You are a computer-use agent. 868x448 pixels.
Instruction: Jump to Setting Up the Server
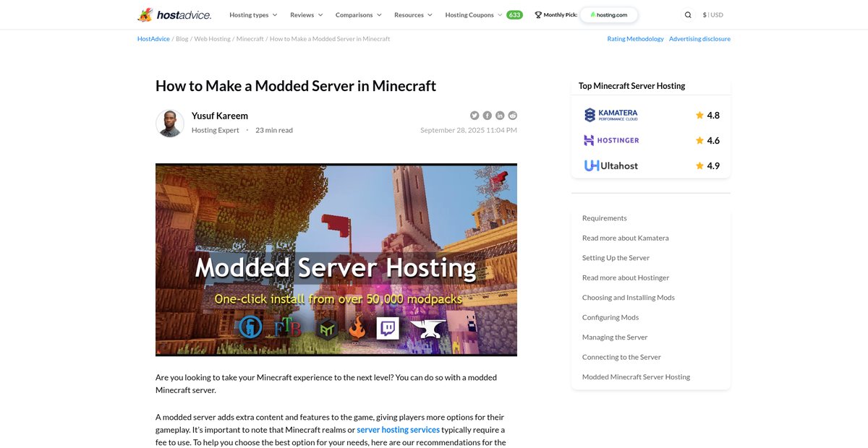[x=616, y=258]
